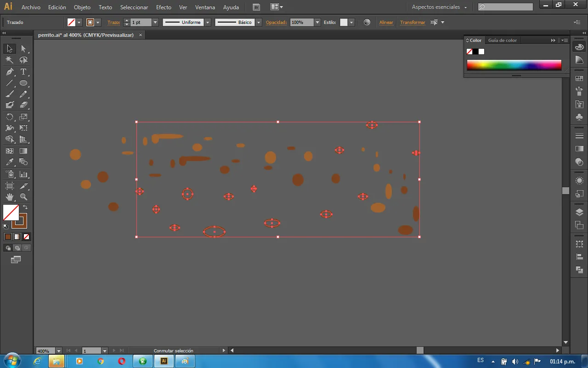Select the perrito.ai document tab
This screenshot has height=368, width=588.
(x=85, y=35)
